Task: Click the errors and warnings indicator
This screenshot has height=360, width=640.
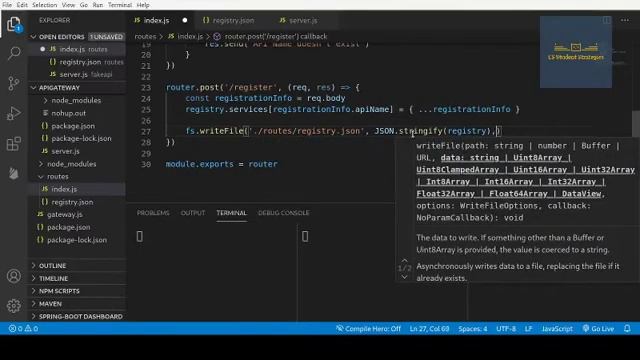Action: click(x=23, y=329)
